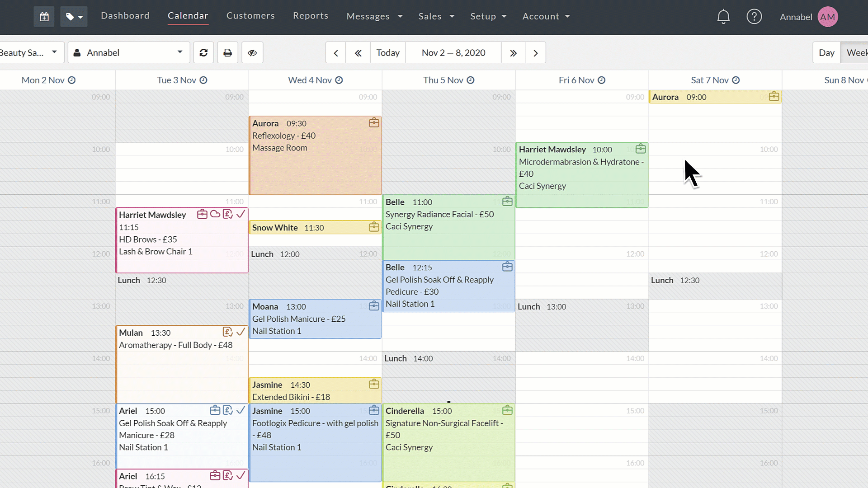Click briefcase icon on Aurora Reflexology appointment

[x=374, y=122]
